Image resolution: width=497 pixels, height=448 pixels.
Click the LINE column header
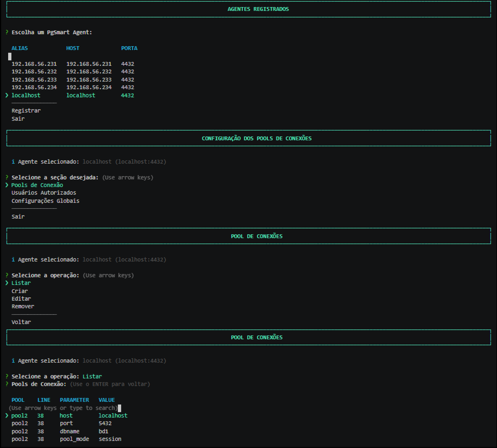(x=44, y=400)
